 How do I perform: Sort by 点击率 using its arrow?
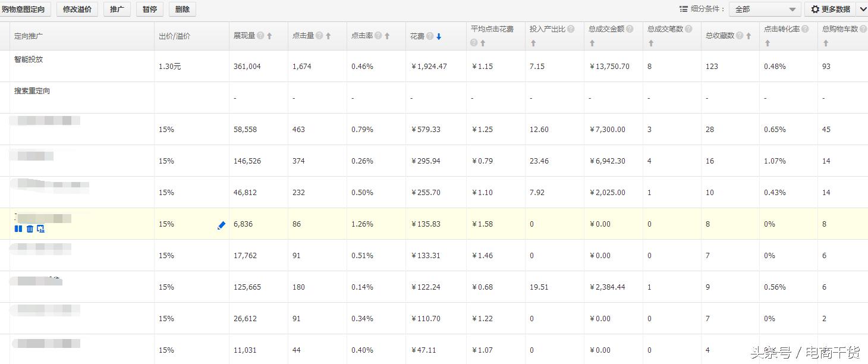coord(387,36)
